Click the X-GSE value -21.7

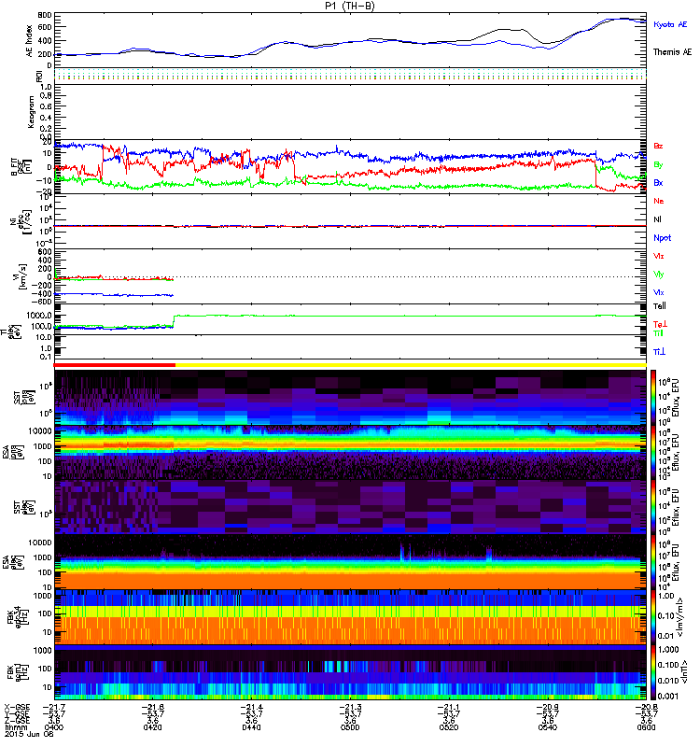tap(54, 707)
